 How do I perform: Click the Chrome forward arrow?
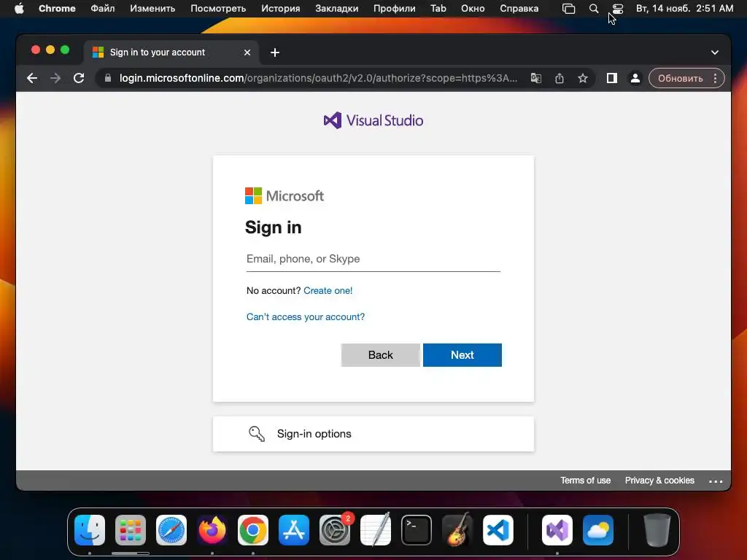coord(55,78)
